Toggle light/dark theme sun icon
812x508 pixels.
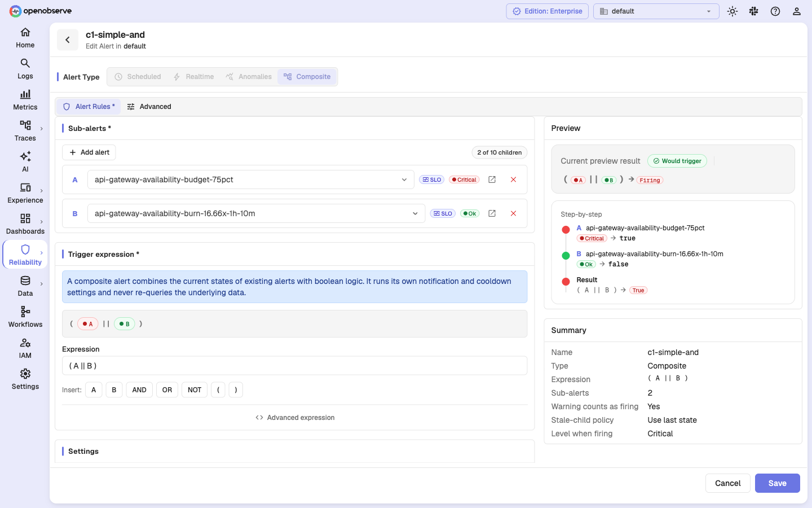(732, 11)
